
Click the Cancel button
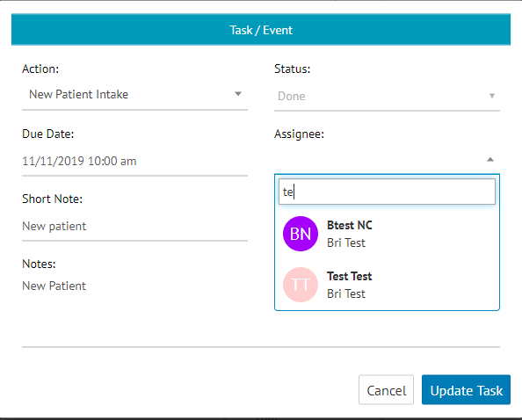pyautogui.click(x=386, y=390)
